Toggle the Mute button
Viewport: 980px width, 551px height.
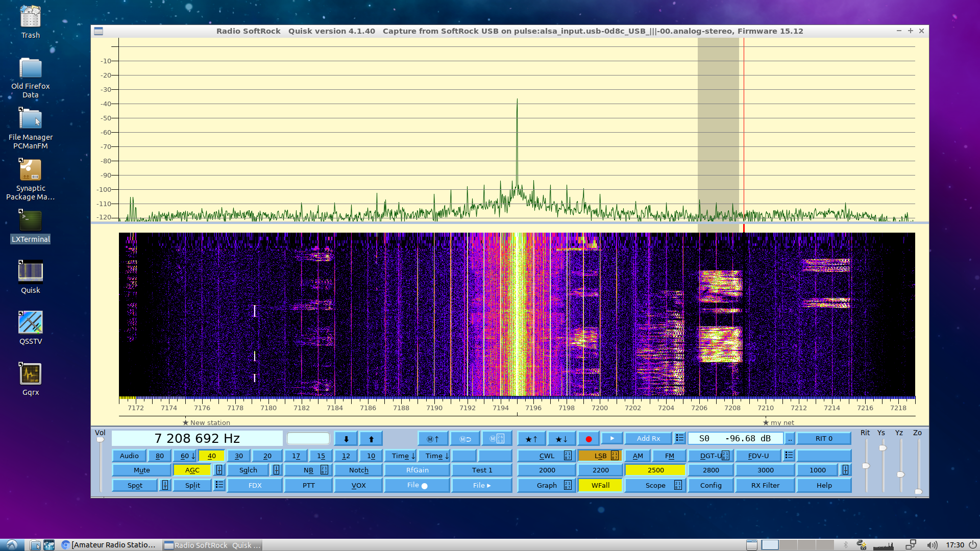pos(141,470)
